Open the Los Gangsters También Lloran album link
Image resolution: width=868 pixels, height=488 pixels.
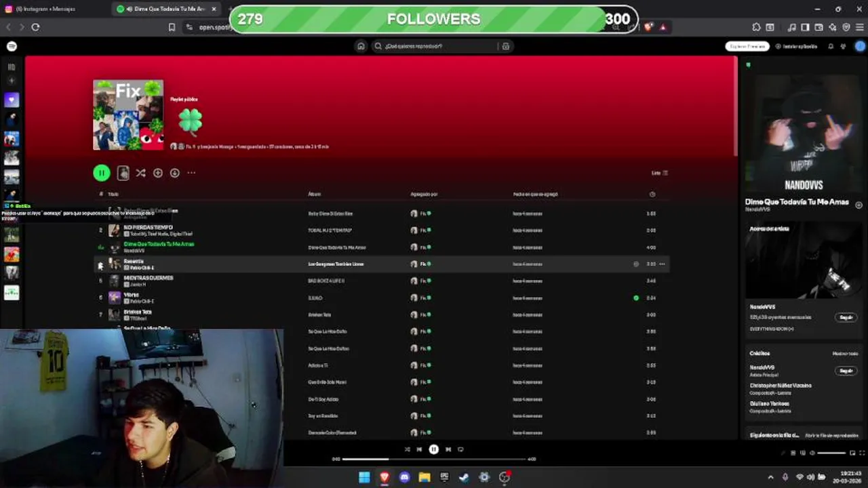coord(336,264)
